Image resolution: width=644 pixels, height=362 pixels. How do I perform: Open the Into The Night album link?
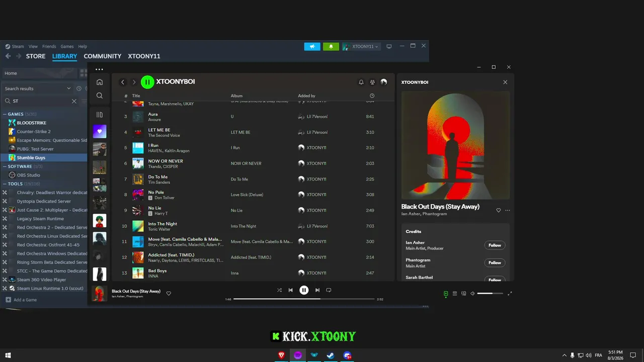point(244,226)
